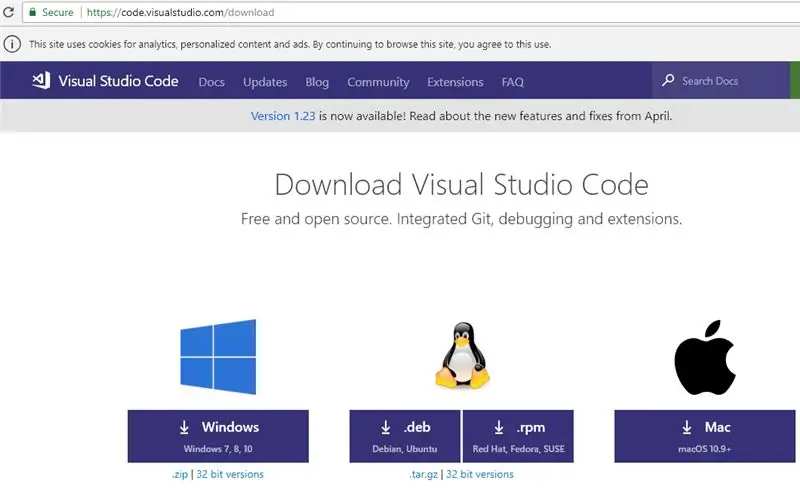Click the Download Visual Studio Code heading
This screenshot has height=492, width=800.
[462, 184]
